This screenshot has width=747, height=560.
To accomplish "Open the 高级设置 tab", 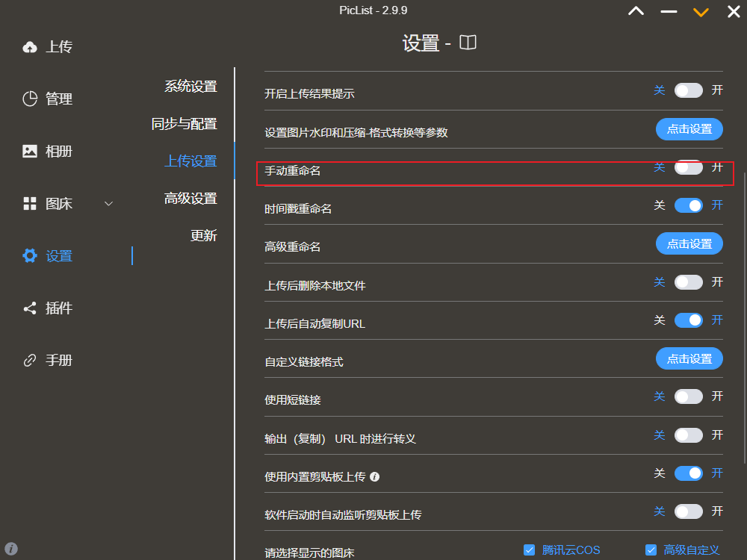I will 190,199.
